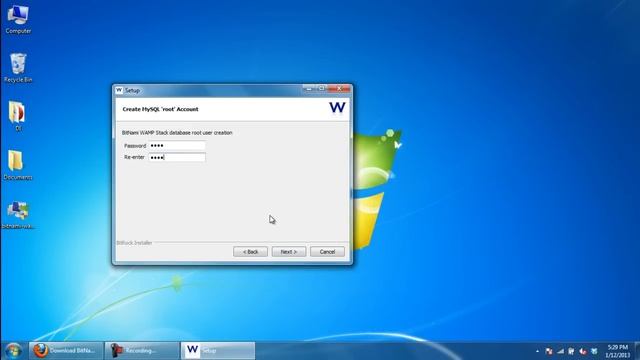Switch to the Recording taskbar item
This screenshot has width=640, height=360.
pyautogui.click(x=142, y=351)
